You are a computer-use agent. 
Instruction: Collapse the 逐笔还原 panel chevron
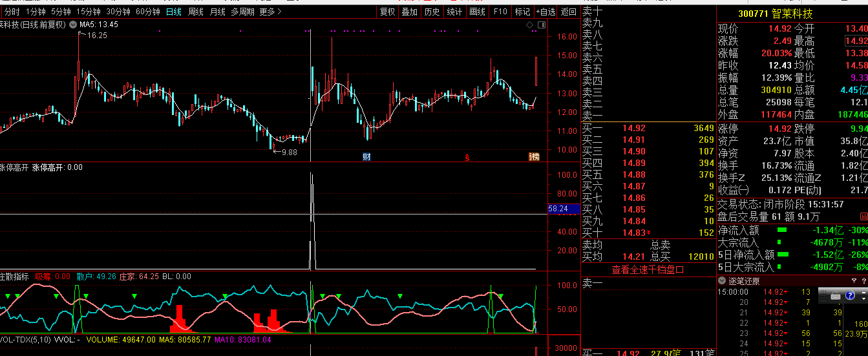click(x=722, y=280)
